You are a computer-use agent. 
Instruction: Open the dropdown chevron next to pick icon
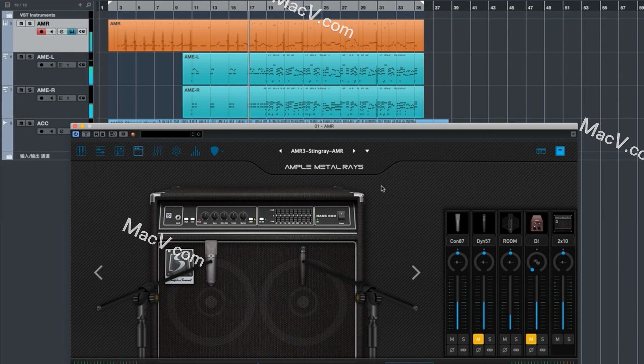[222, 151]
